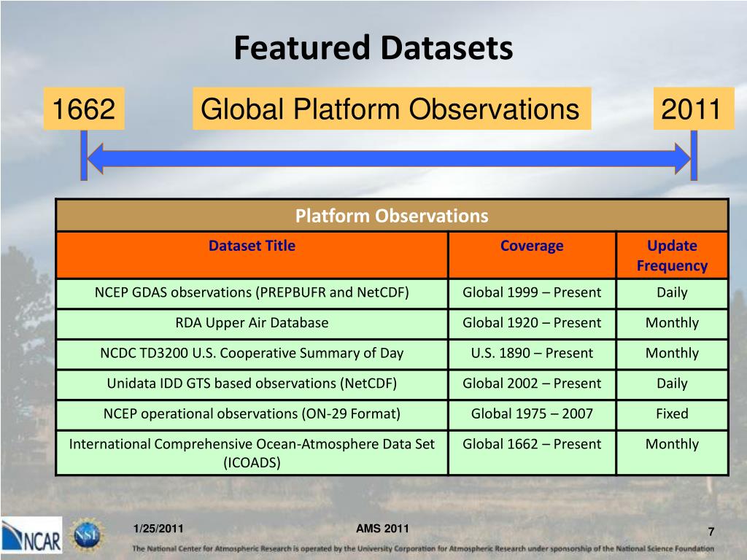Select the 'RDA Upper Air Database' cell
This screenshot has height=560, width=747.
coord(252,324)
